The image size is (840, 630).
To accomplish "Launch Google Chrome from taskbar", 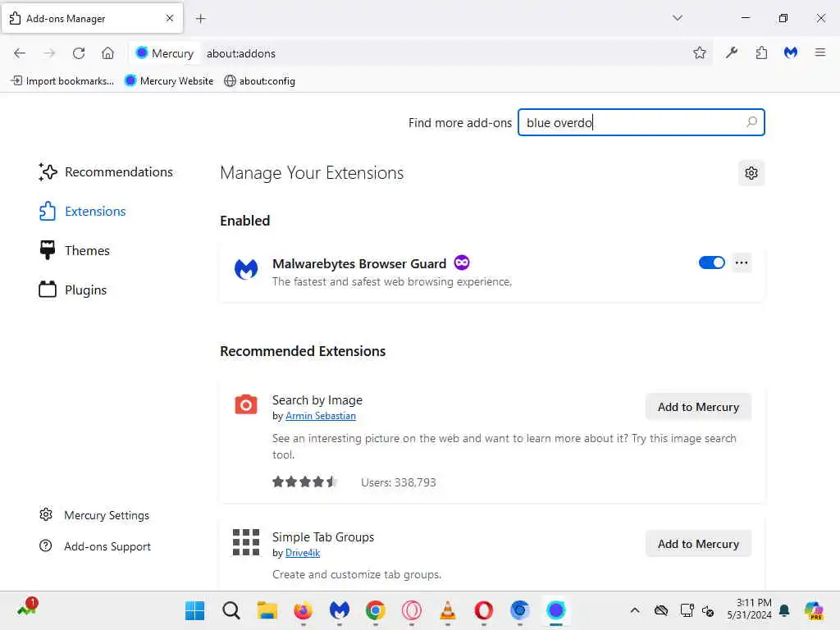I will click(x=376, y=610).
